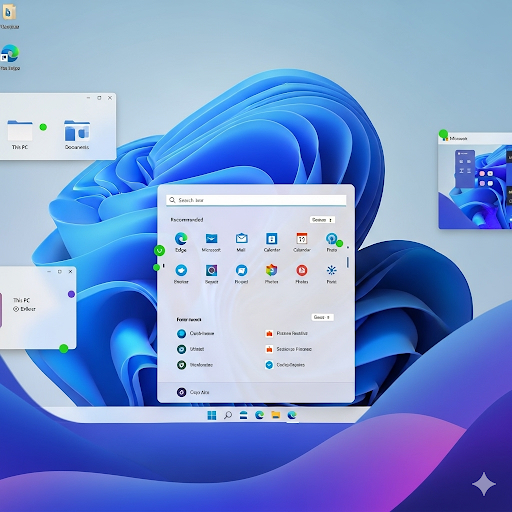This screenshot has height=512, width=512.
Task: Click This PC text in small window
Action: [22, 300]
